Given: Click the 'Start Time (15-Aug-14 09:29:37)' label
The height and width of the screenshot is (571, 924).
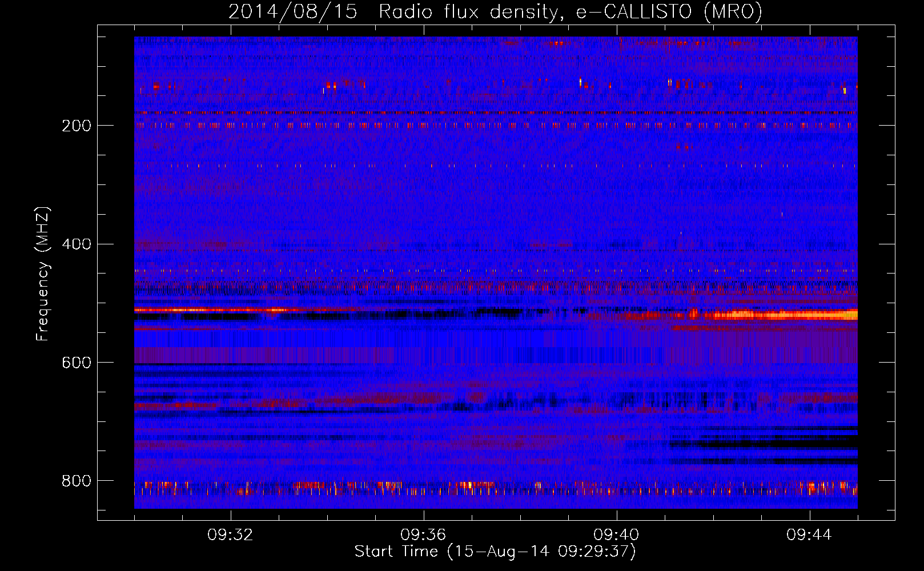Looking at the screenshot, I should point(495,552).
